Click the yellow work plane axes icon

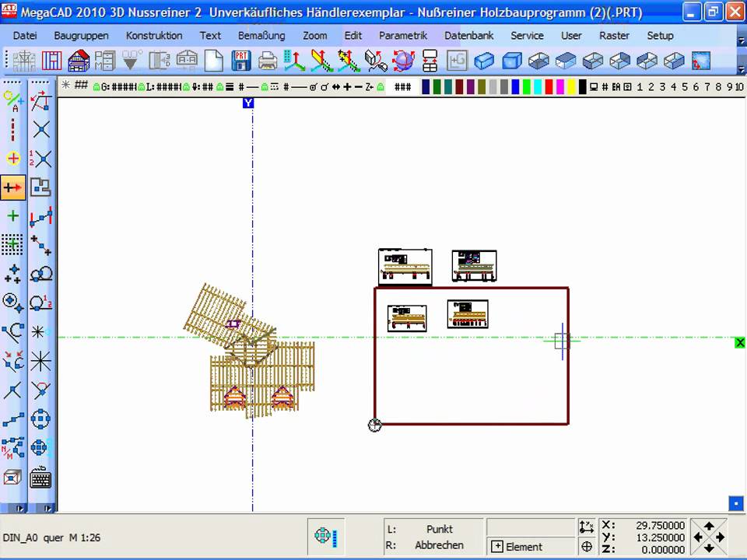tap(322, 61)
